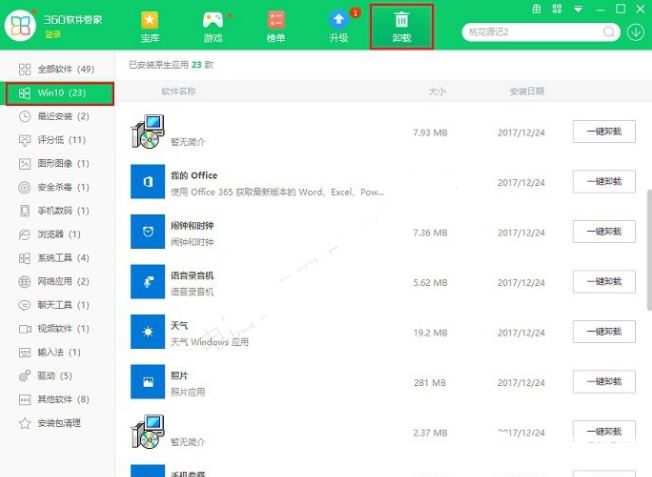Click the 照片应用 description text

point(188,392)
